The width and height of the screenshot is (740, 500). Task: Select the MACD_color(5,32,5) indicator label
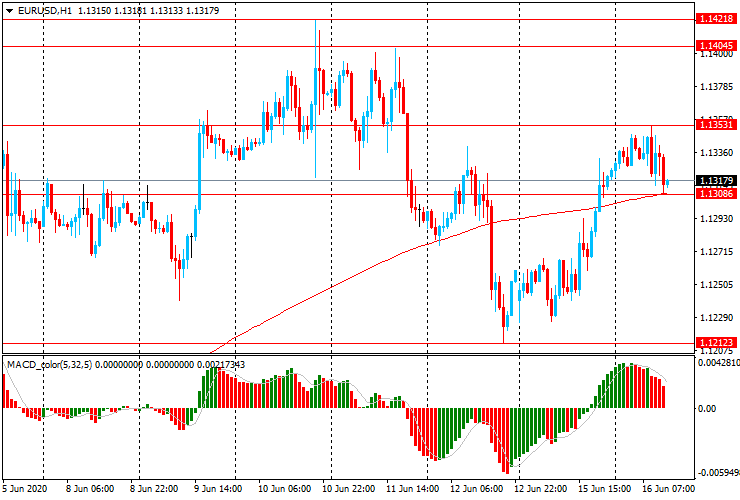point(50,364)
